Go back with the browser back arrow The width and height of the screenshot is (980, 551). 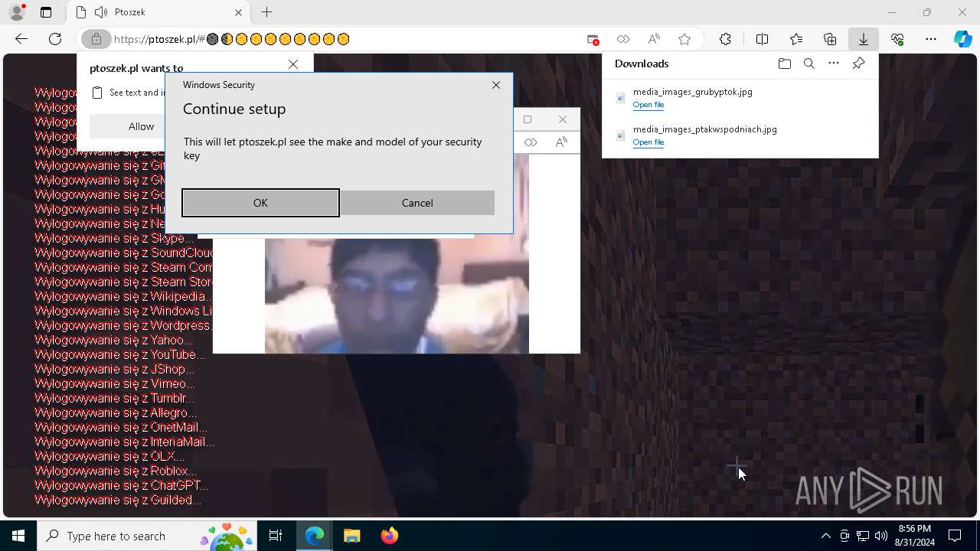[21, 39]
